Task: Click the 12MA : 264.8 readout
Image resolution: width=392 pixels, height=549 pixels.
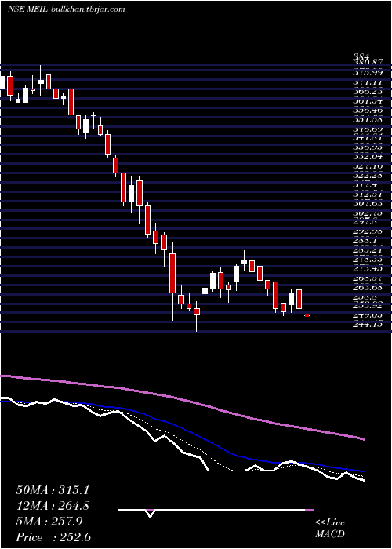Action: [x=53, y=506]
